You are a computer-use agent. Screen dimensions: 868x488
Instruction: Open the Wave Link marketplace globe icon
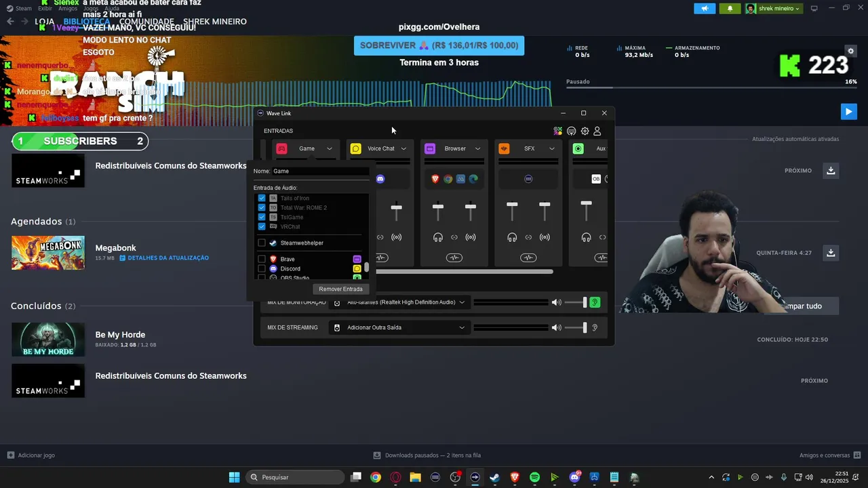point(571,131)
